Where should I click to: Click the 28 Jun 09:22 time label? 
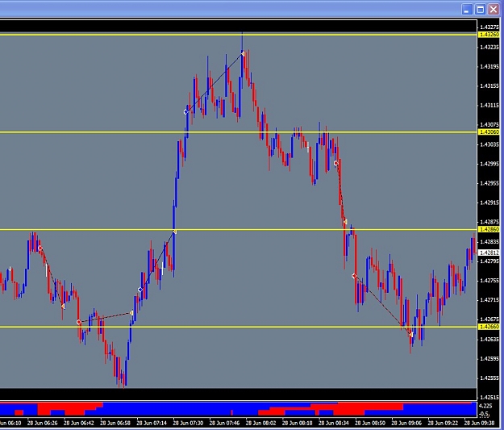click(x=443, y=423)
